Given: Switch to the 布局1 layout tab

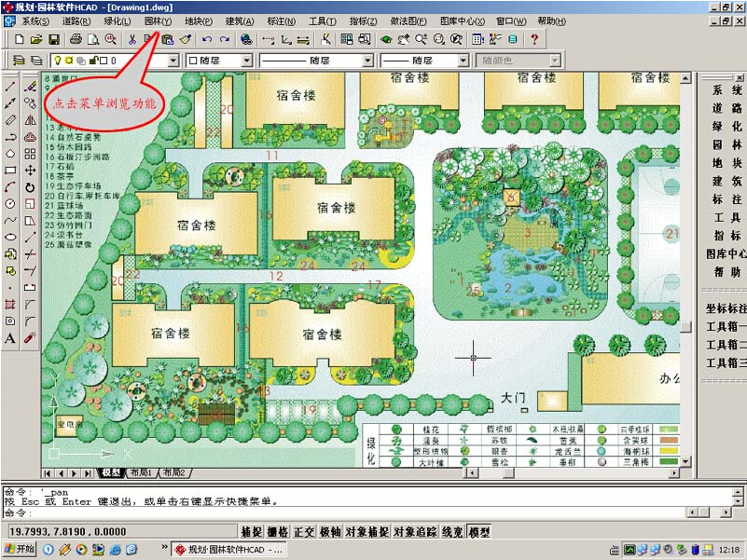Looking at the screenshot, I should [x=141, y=472].
